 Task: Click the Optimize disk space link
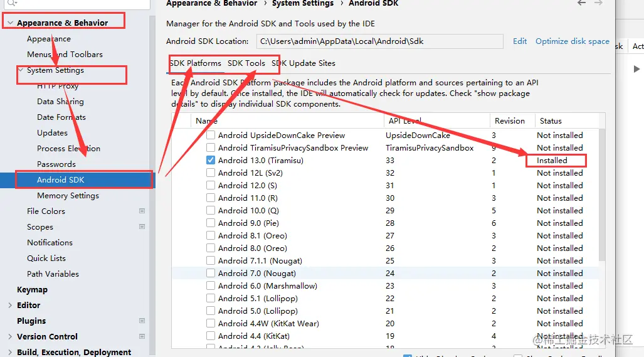[x=572, y=41]
